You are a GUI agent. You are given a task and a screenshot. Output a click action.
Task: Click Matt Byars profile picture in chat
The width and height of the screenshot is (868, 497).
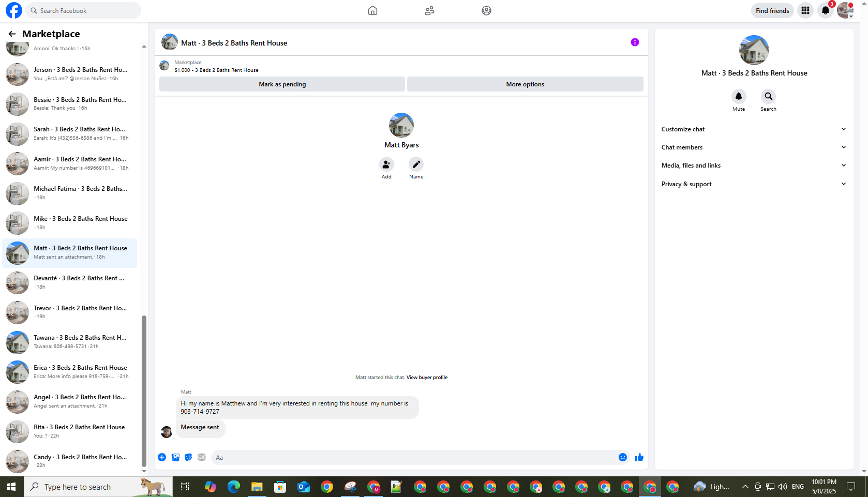click(401, 125)
